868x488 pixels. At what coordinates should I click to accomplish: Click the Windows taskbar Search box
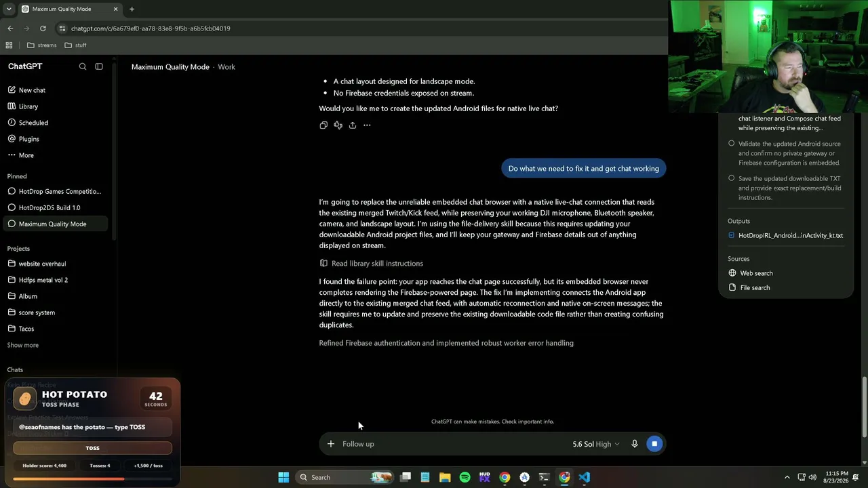pos(346,477)
